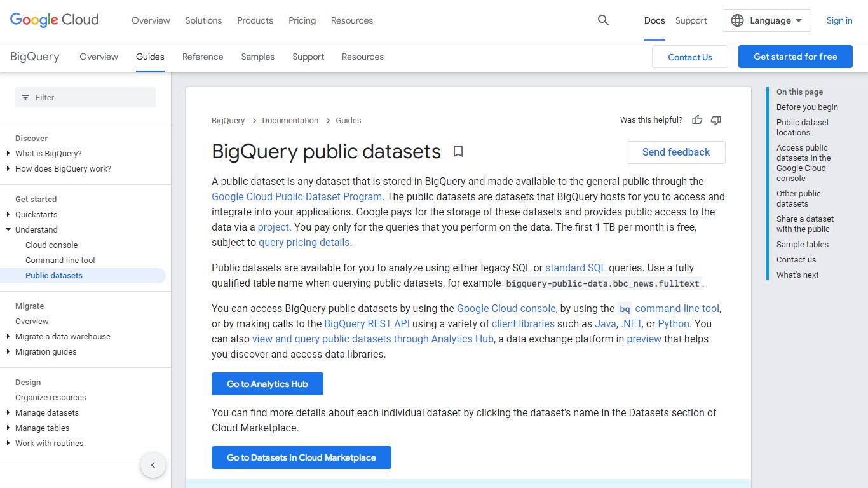Collapse the sidebar with the chevron button
The width and height of the screenshot is (868, 488).
153,465
